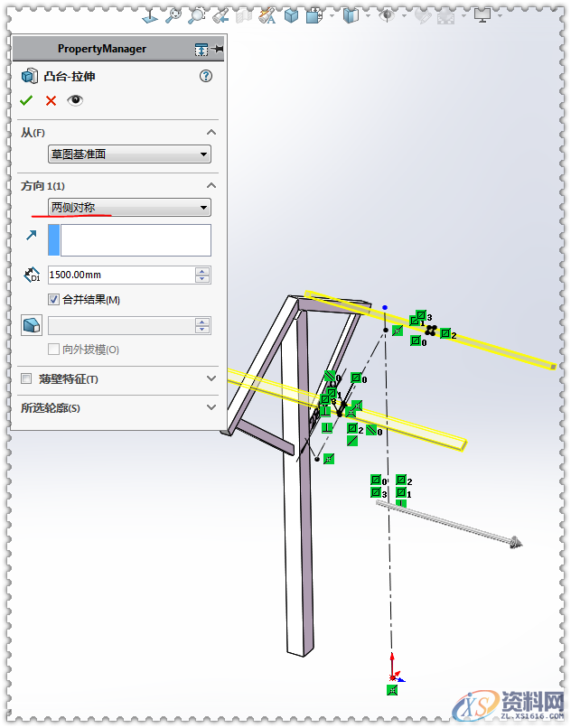Click the sketch relation icon below the origin

pyautogui.click(x=392, y=690)
